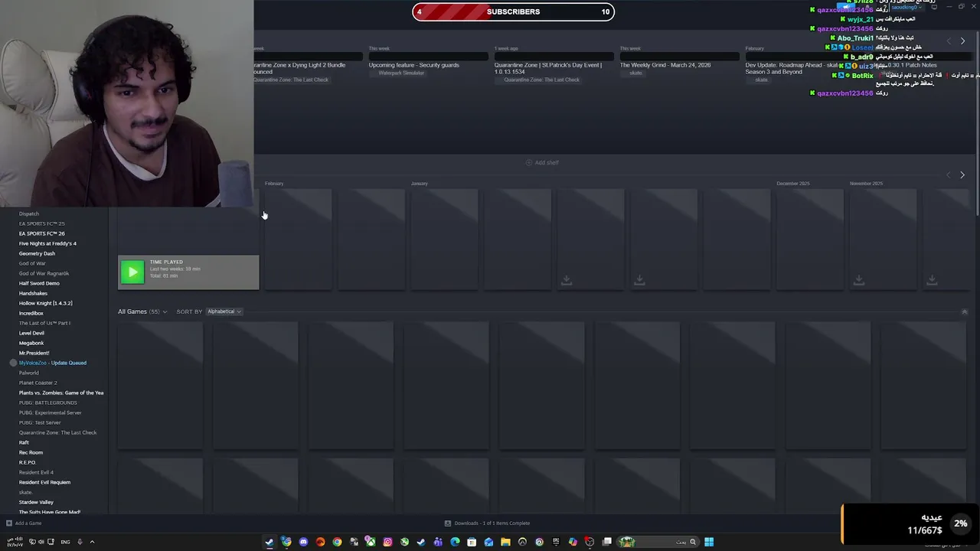Open Dev Update: Roadmap Ahead news item
The image size is (980, 551).
[x=792, y=68]
